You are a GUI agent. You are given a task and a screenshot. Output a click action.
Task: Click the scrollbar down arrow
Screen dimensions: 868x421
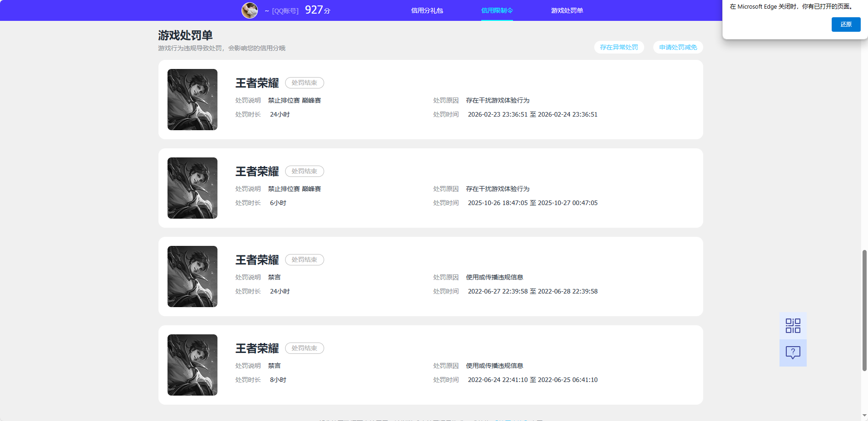point(864,416)
